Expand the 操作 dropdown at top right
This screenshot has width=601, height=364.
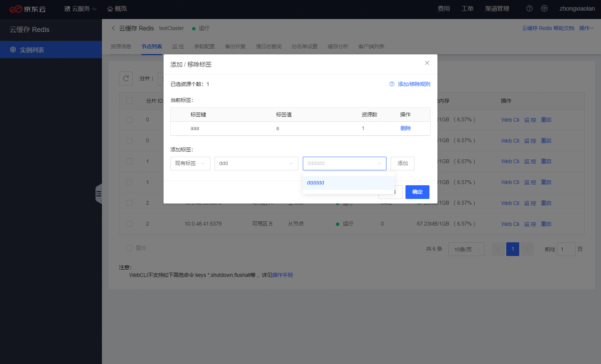pos(586,28)
